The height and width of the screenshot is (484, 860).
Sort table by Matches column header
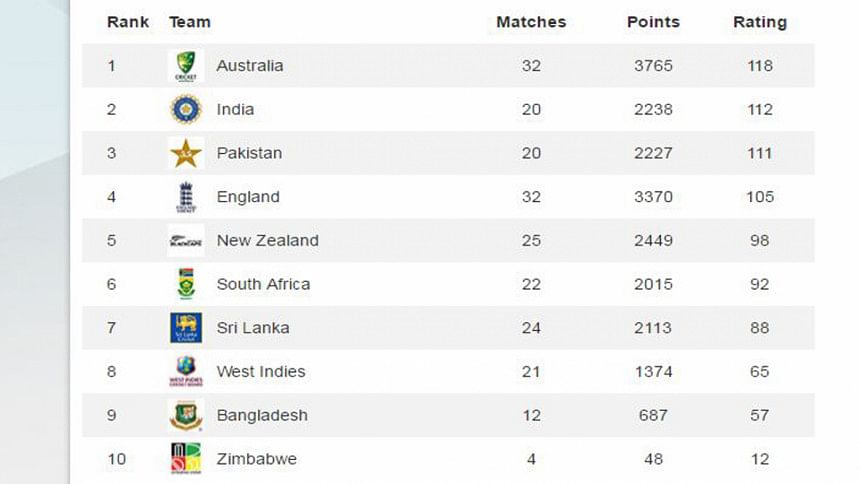[531, 22]
